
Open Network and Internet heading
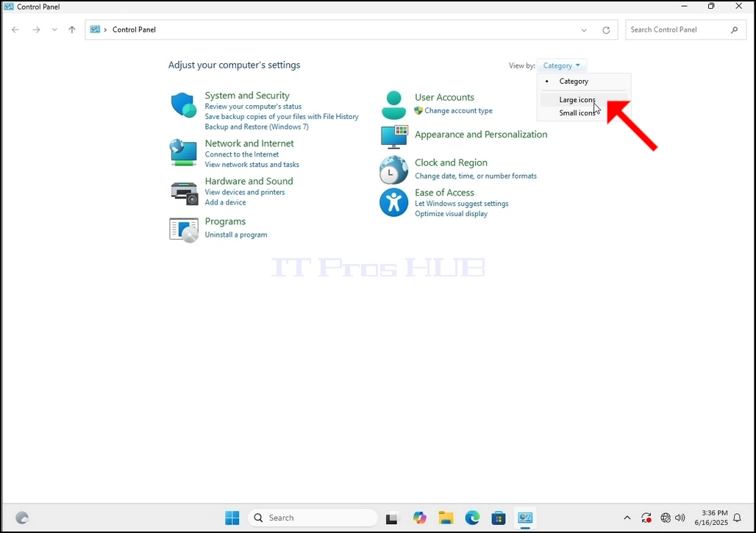point(249,143)
